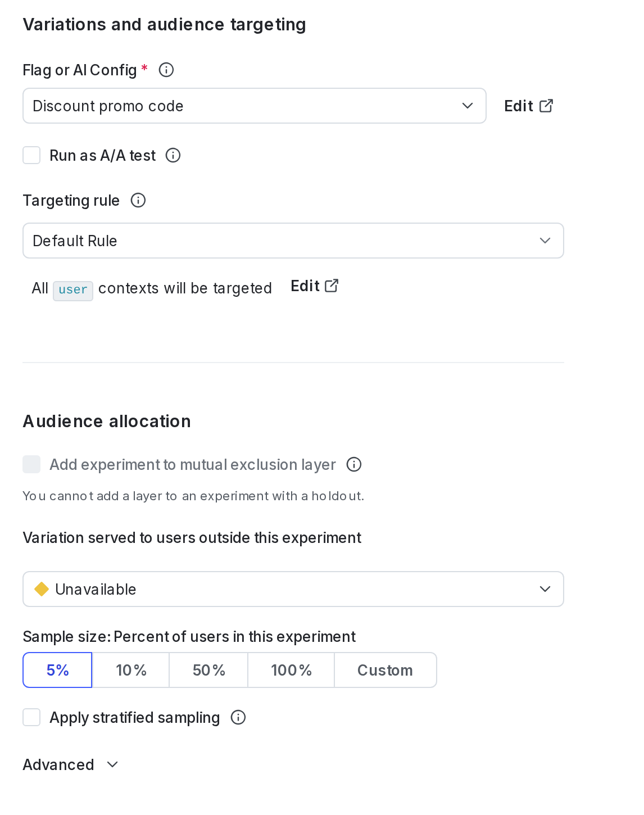Click the info icon beside mutual exclusion layer
This screenshot has height=815, width=644.
(x=353, y=465)
